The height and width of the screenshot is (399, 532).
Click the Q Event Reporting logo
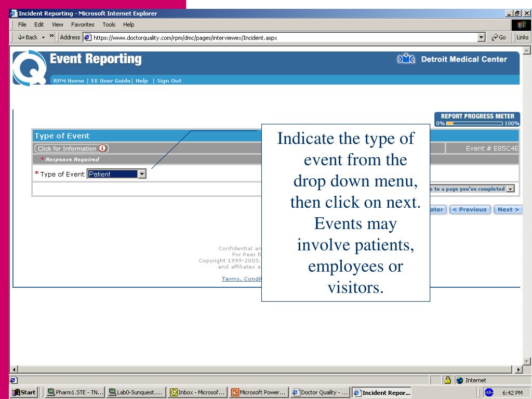click(30, 68)
